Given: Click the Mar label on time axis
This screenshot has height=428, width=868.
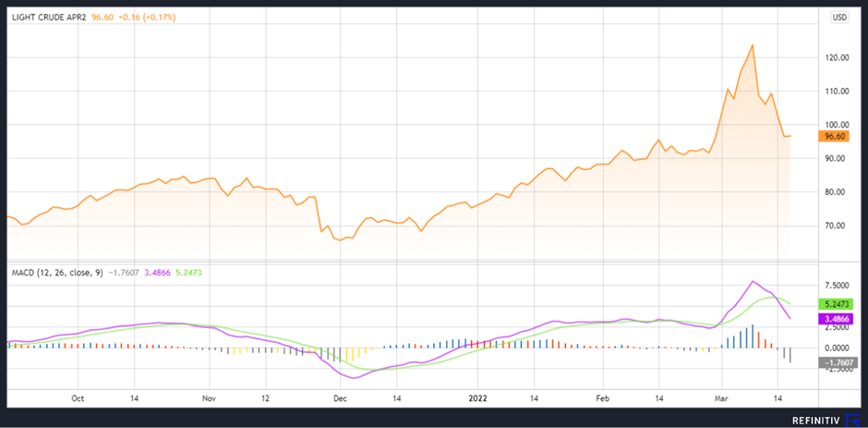Looking at the screenshot, I should coord(721,398).
